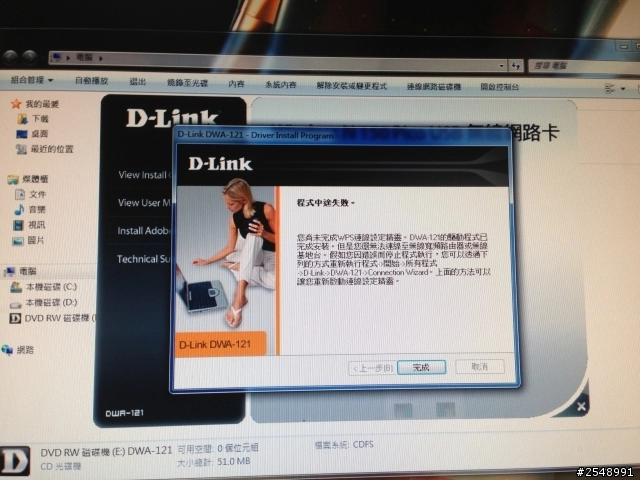
Task: Click 解除安裝或變更程式 toolbar item
Action: 351,86
